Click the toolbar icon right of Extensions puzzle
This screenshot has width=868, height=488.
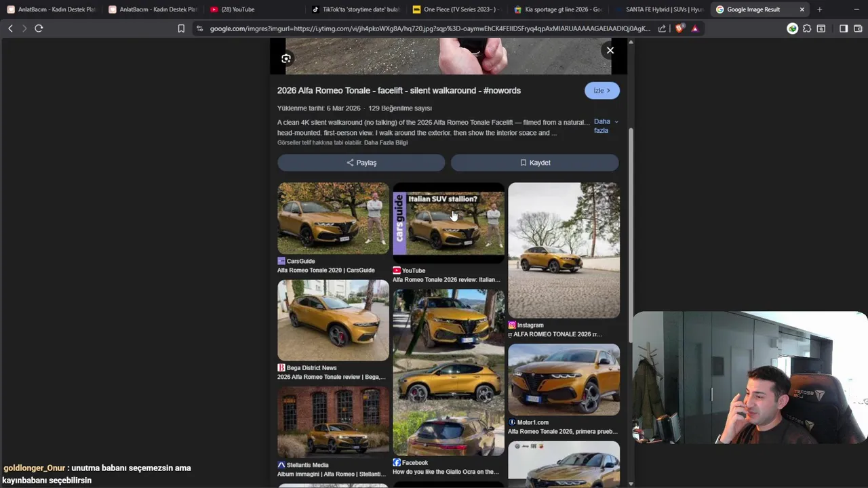(821, 28)
